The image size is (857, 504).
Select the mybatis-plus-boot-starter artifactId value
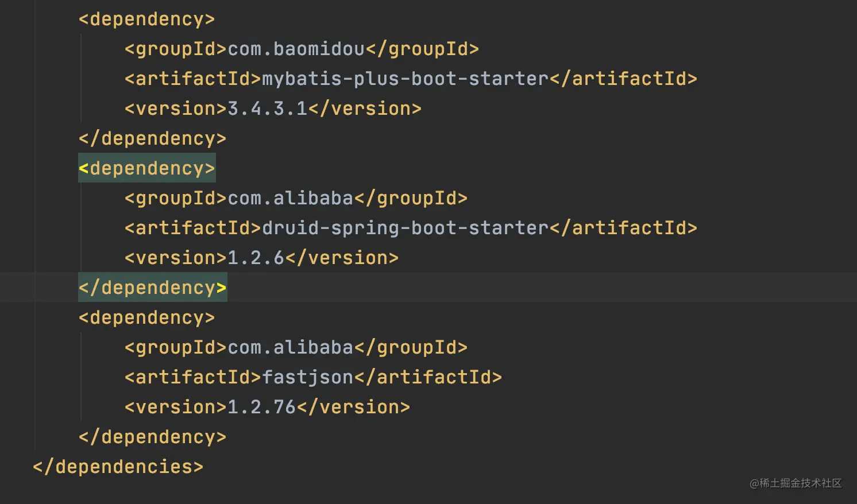[406, 79]
